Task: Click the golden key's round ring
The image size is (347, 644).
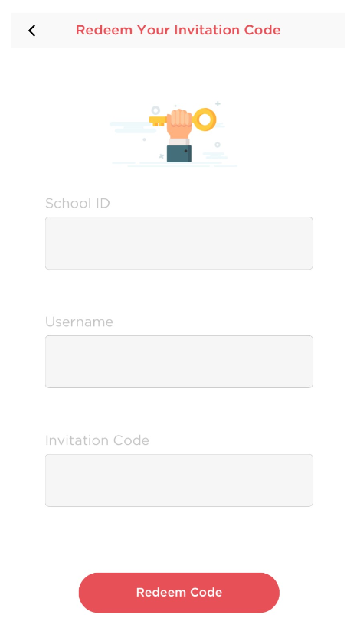Action: tap(204, 119)
